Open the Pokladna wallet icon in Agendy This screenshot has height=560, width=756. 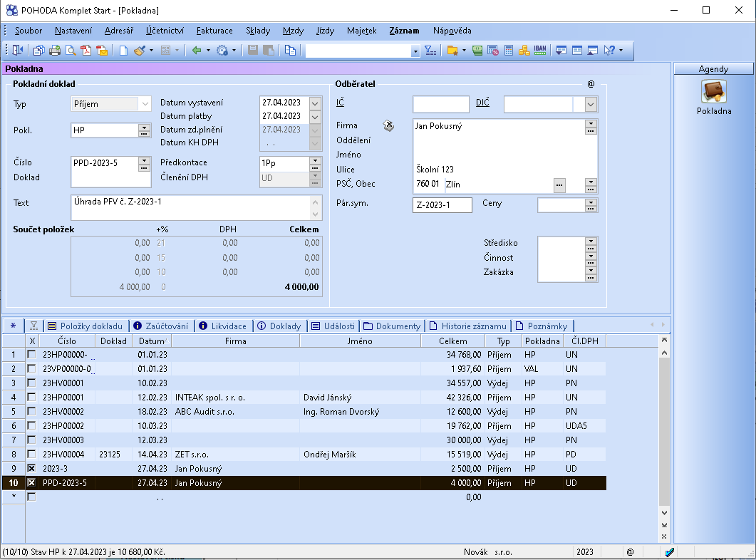pyautogui.click(x=713, y=92)
